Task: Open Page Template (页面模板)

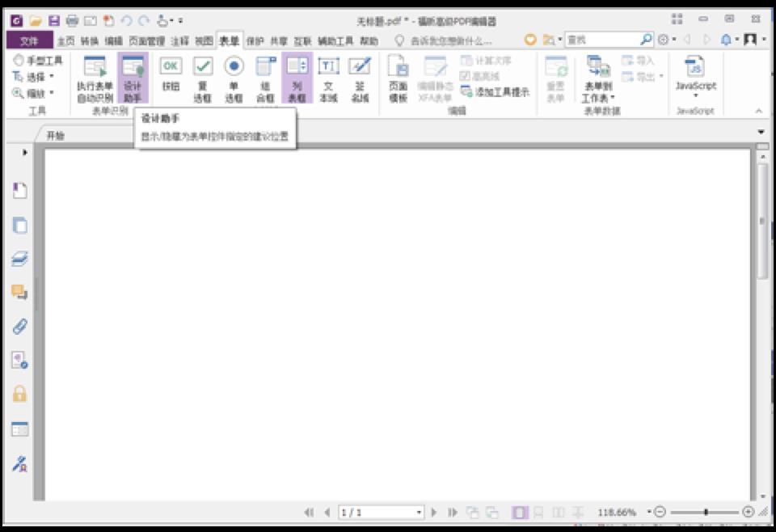Action: [399, 79]
